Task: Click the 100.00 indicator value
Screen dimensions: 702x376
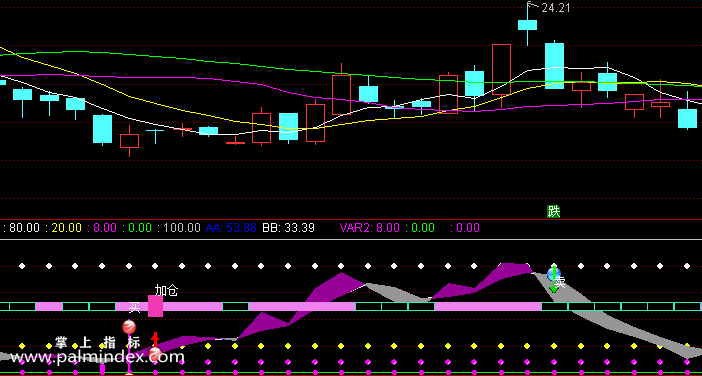Action: (x=182, y=228)
